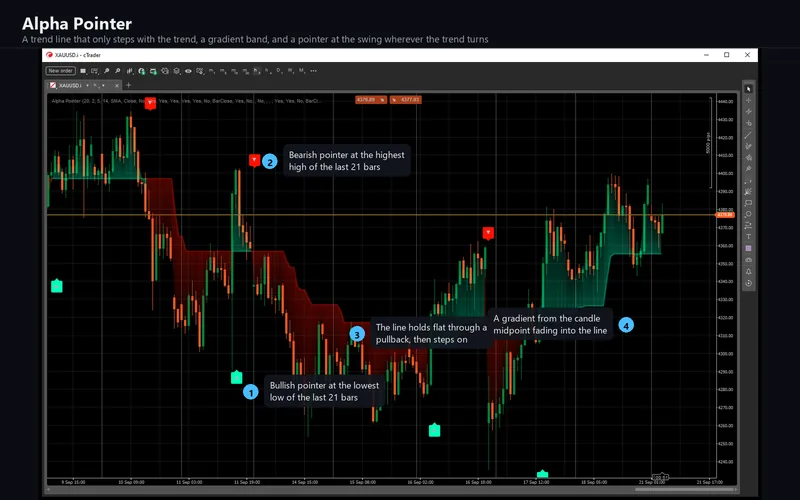Click the alert bell icon in right toolbar
This screenshot has height=500, width=800.
[748, 271]
